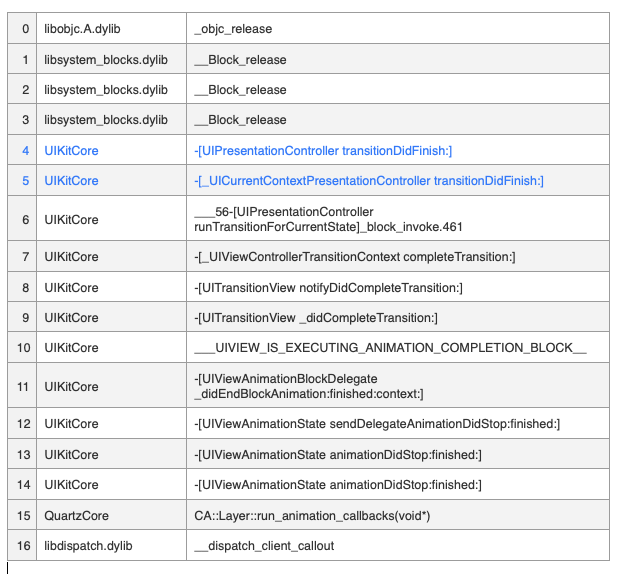Screen dimensions: 624x574
Task: Open blue UIKitCore link in frame 4
Action: (71, 151)
